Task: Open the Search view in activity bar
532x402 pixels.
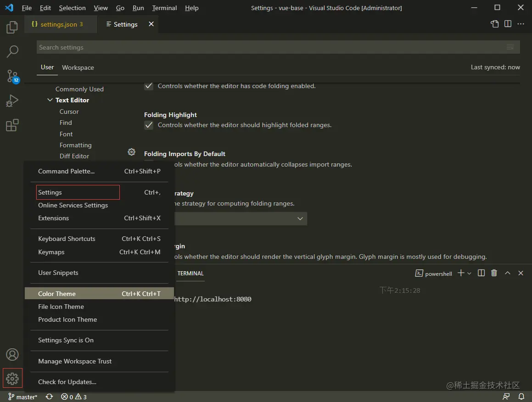Action: (x=12, y=51)
